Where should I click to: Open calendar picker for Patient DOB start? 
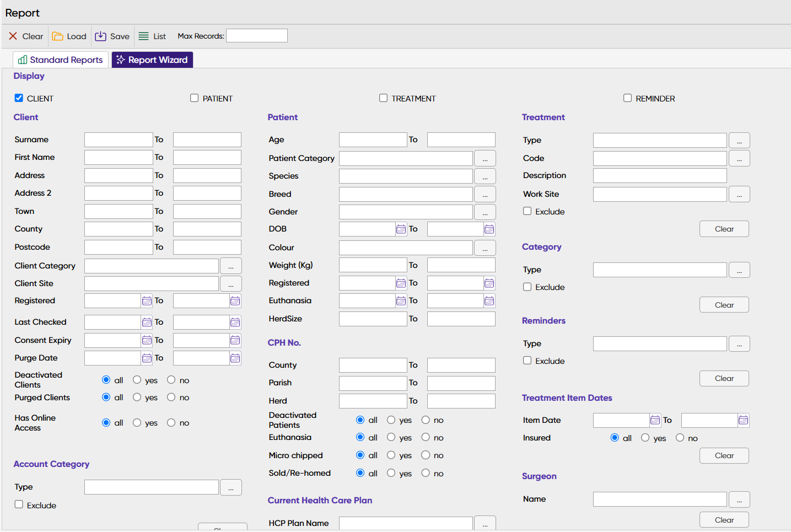click(401, 229)
